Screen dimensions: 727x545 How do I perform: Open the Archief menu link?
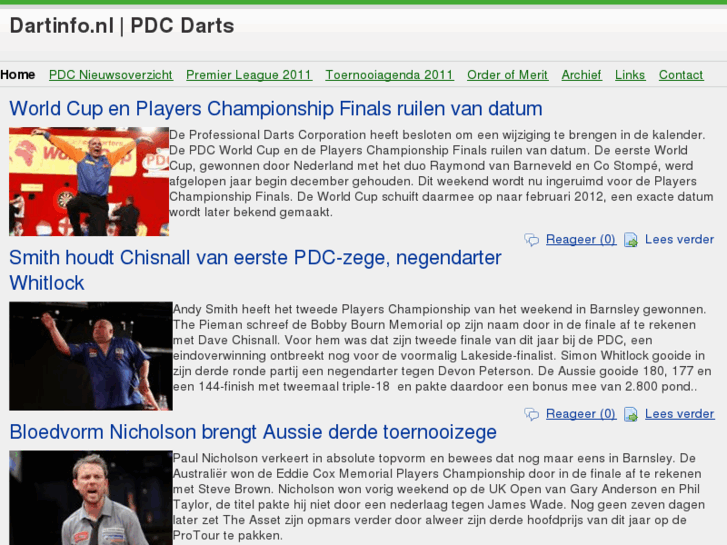pyautogui.click(x=581, y=75)
